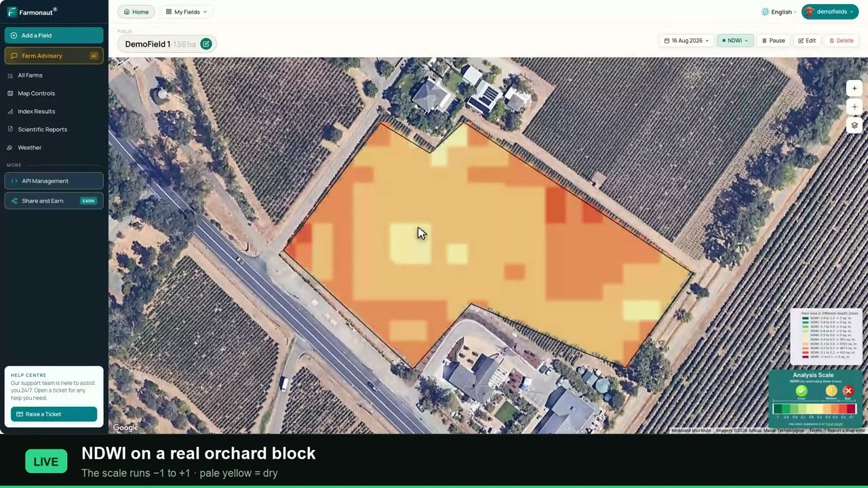Open Weather in the sidebar
Screen dimensions: 868x488
54,147
